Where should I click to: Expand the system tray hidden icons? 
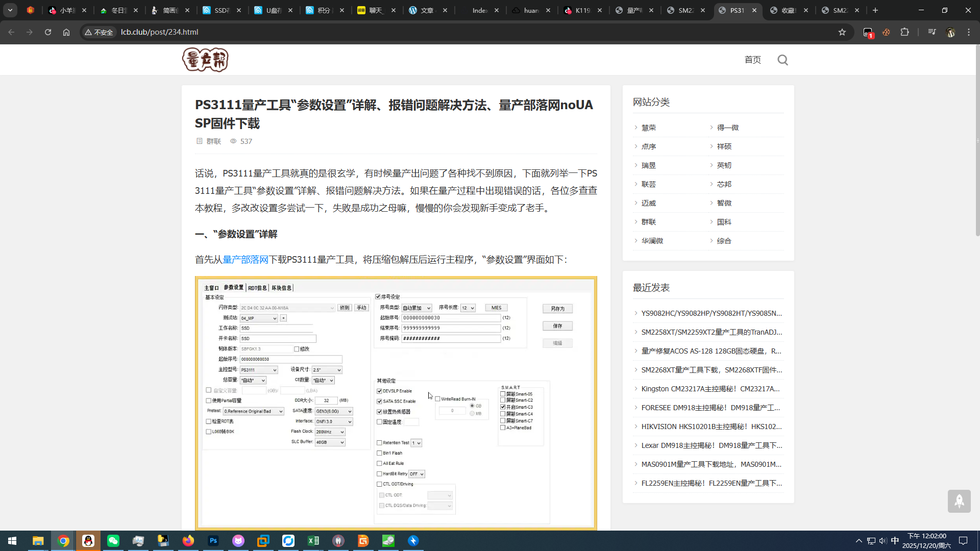tap(859, 541)
